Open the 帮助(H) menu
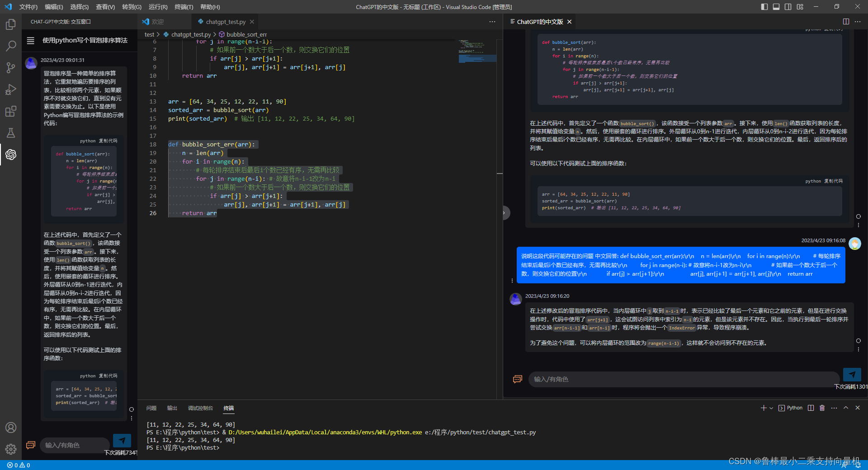868x470 pixels. [x=210, y=7]
